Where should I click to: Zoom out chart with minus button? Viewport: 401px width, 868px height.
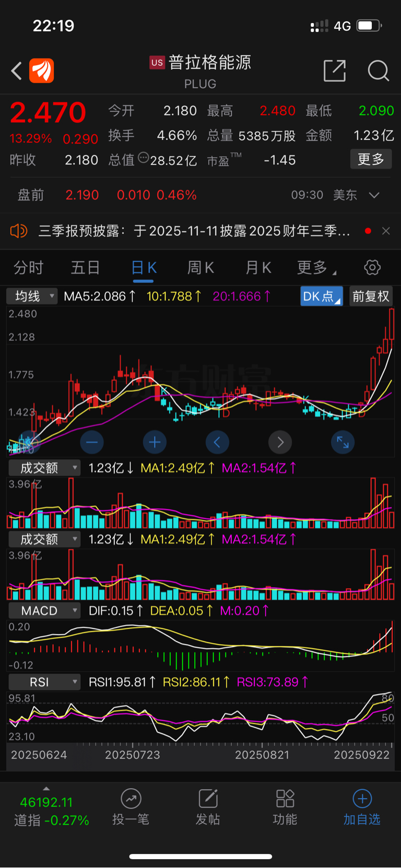coord(92,443)
